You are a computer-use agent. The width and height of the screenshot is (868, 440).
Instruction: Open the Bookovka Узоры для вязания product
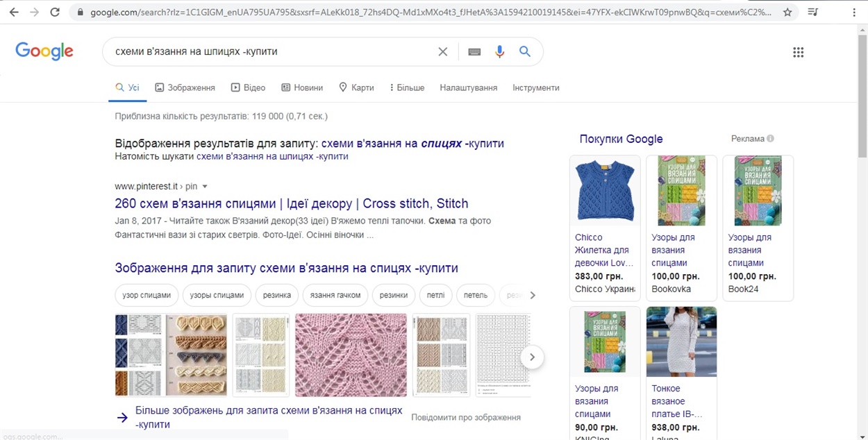681,228
